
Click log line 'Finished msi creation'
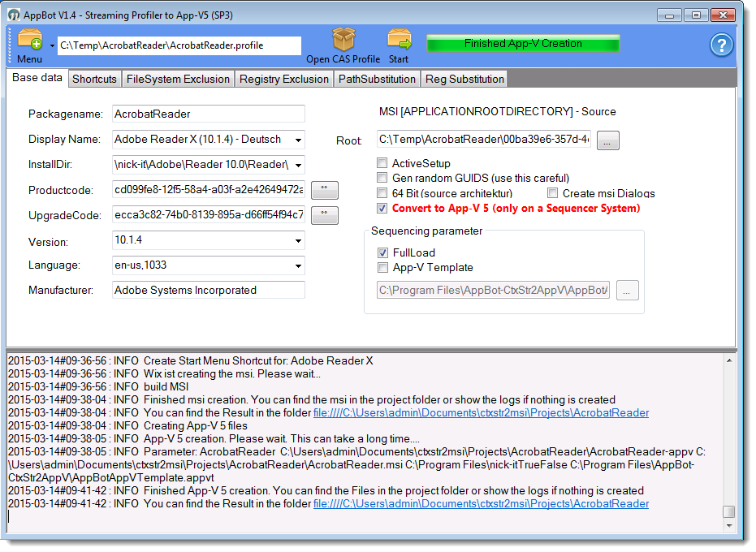(x=312, y=400)
